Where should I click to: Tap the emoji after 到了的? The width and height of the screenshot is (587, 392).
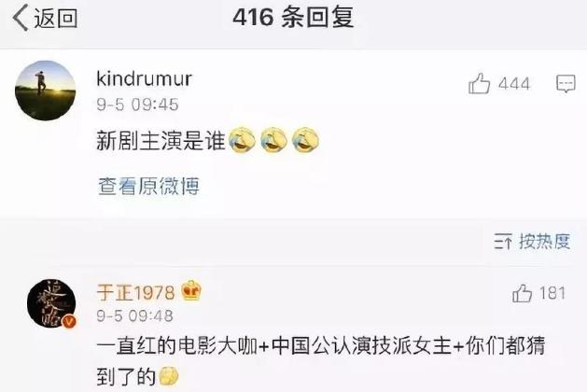tap(169, 377)
